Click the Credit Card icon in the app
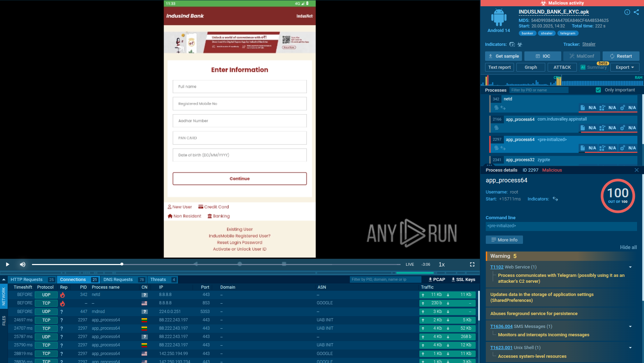The width and height of the screenshot is (644, 363). [201, 207]
